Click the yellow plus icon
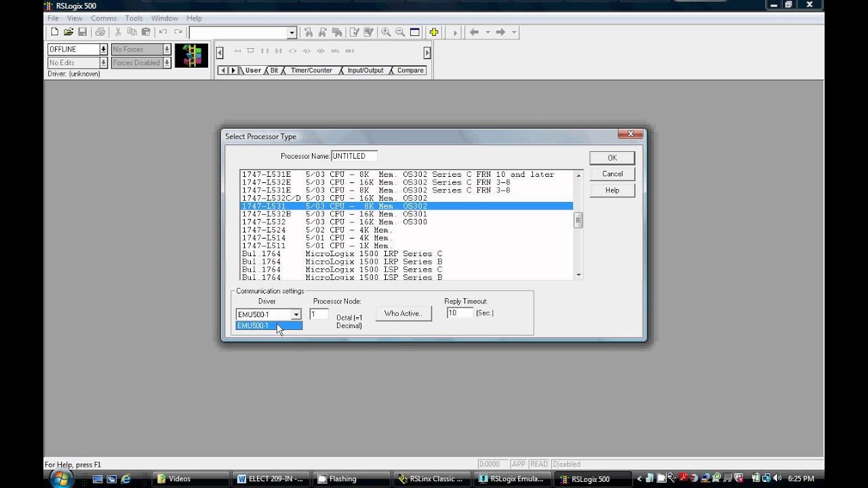This screenshot has width=868, height=488. (x=434, y=32)
